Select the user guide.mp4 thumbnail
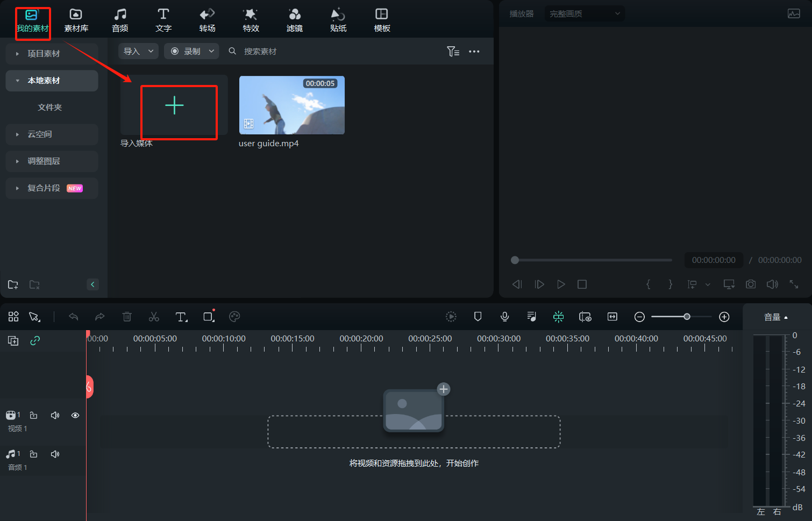 (x=291, y=105)
